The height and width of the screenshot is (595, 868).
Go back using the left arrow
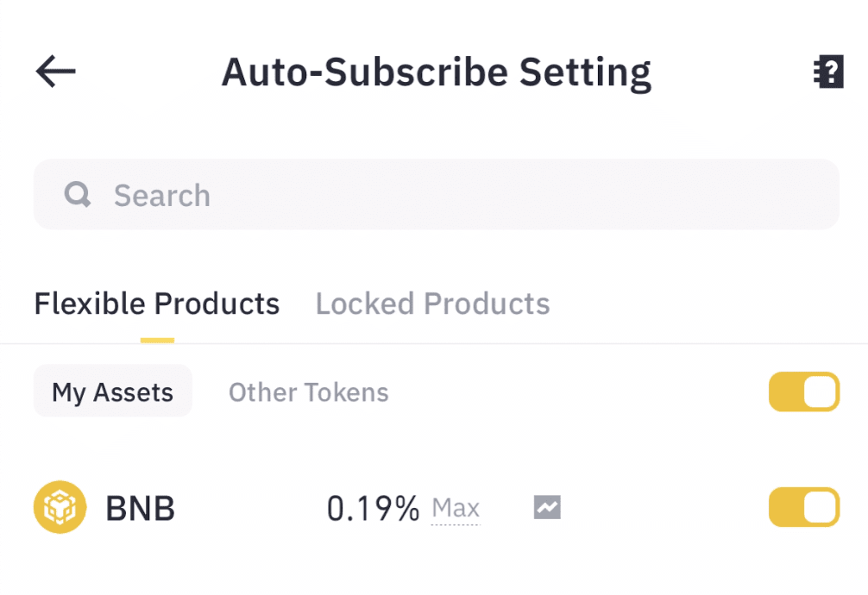pyautogui.click(x=56, y=72)
